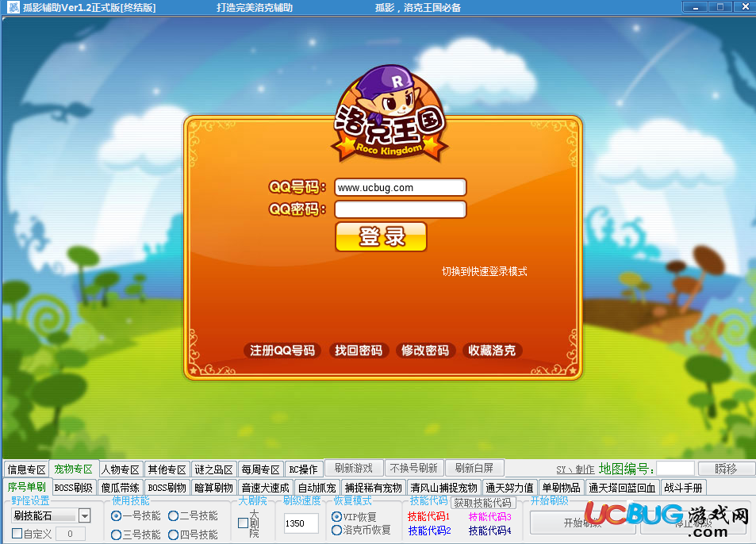Screen dimensions: 756x544
Task: Click the 找回密码 button
Action: tap(359, 351)
